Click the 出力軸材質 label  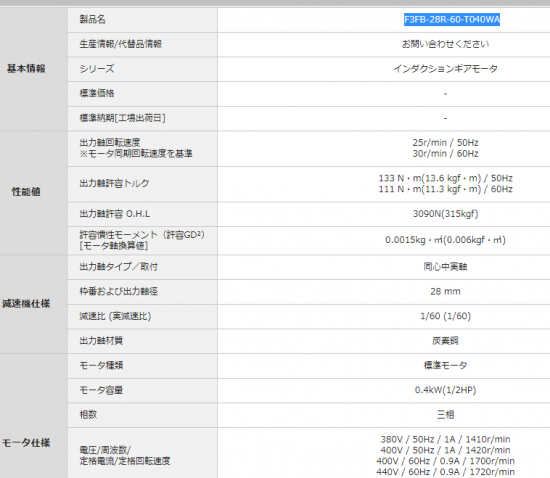[101, 341]
